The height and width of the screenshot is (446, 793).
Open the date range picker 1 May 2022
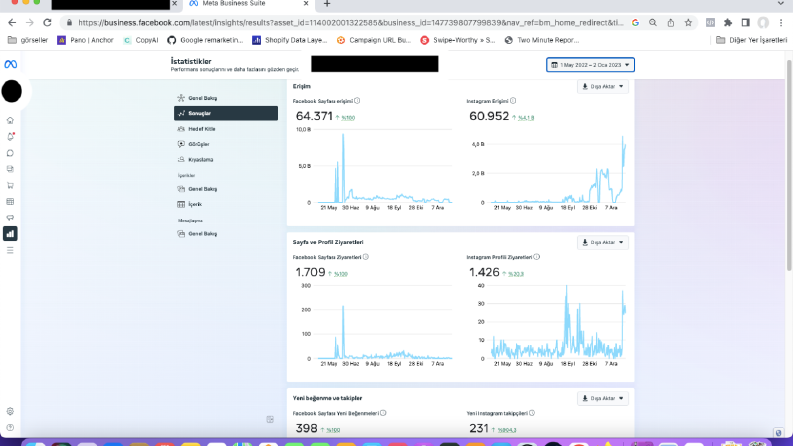coord(590,65)
